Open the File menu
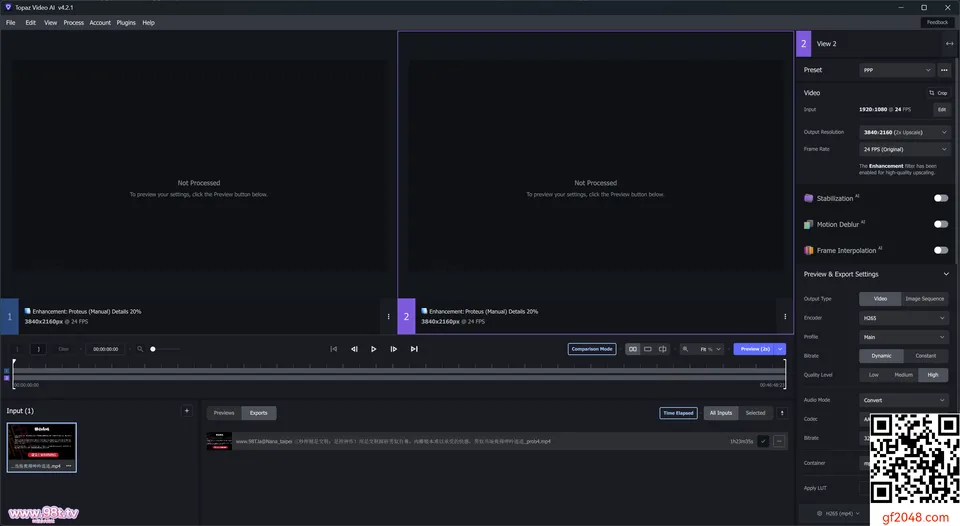The width and height of the screenshot is (960, 526). click(x=10, y=23)
